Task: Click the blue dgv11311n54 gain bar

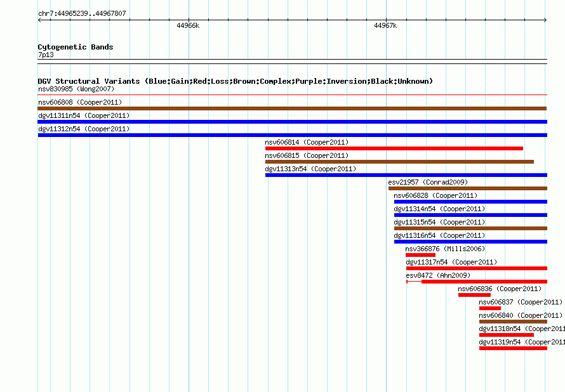Action: coord(292,122)
